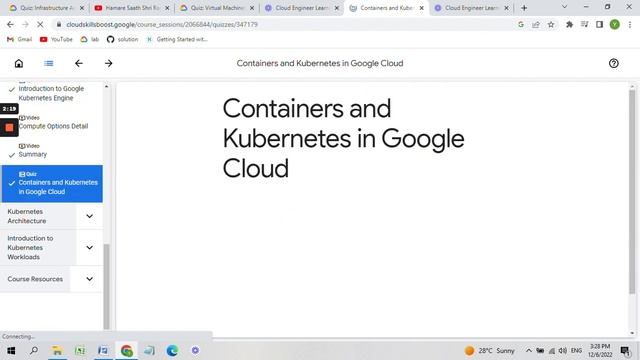Click the sidebar outline scrollbar thumb
640x360 pixels.
(107, 286)
